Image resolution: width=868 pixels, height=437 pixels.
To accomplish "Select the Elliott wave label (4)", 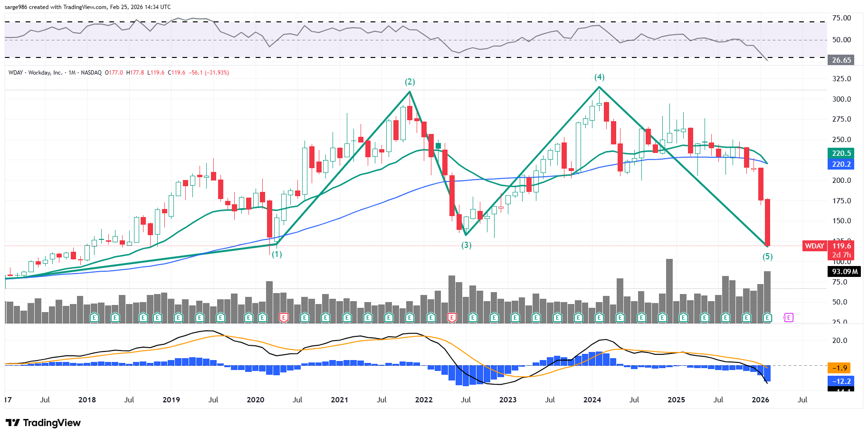I will tap(599, 77).
